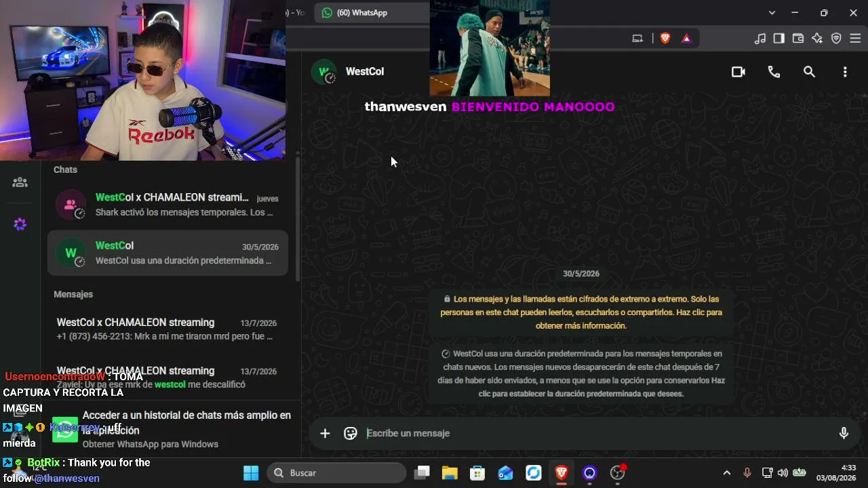Toggle the Brave sidebar panel
868x488 pixels.
pos(779,39)
